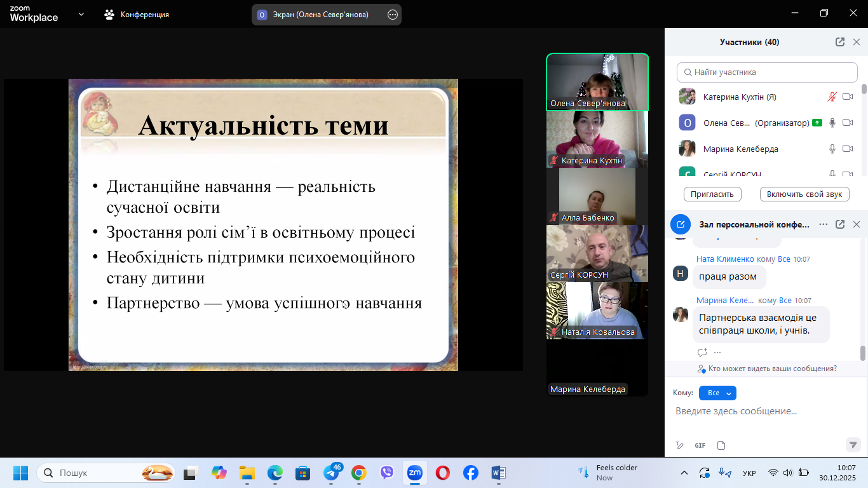Image resolution: width=868 pixels, height=488 pixels.
Task: Click the attach file icon in chat
Action: 721,445
